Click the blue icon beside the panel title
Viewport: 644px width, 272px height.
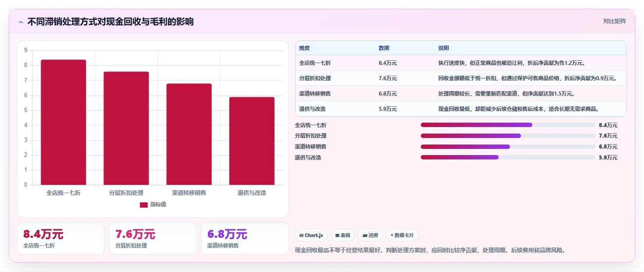point(21,22)
